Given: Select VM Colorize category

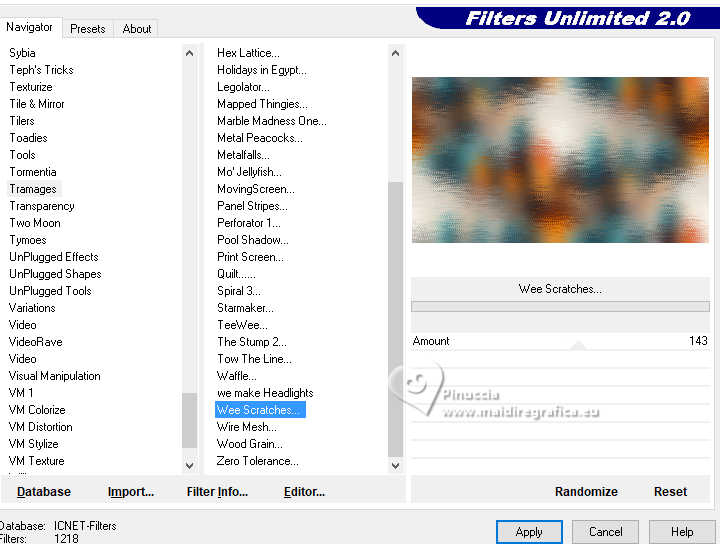Looking at the screenshot, I should (37, 409).
